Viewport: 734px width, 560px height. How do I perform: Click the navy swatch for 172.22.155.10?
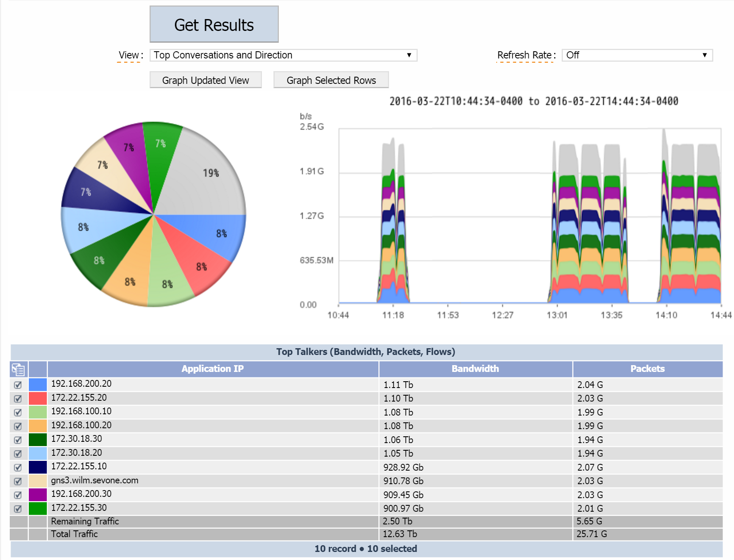point(38,467)
